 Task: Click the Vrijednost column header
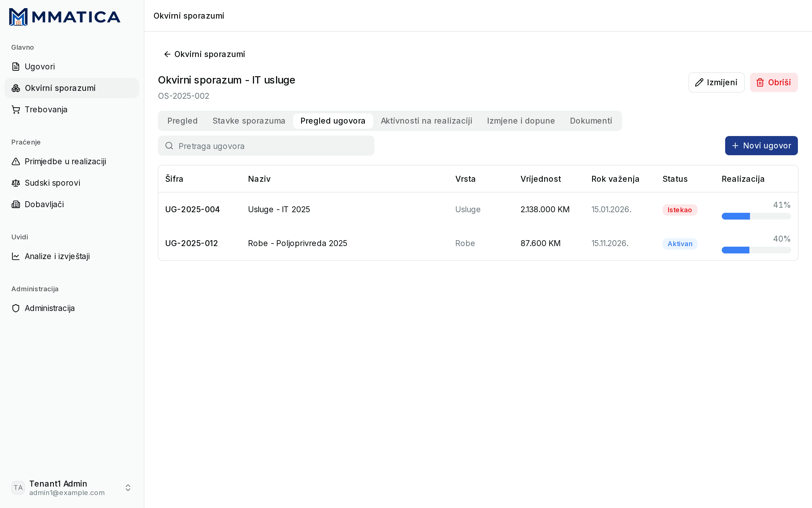540,179
